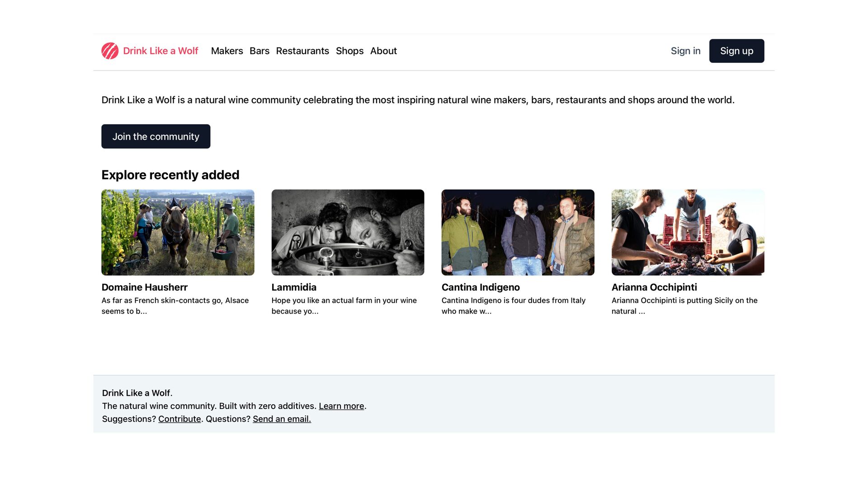The image size is (868, 488).
Task: Click the Lammidia title link
Action: 294,287
